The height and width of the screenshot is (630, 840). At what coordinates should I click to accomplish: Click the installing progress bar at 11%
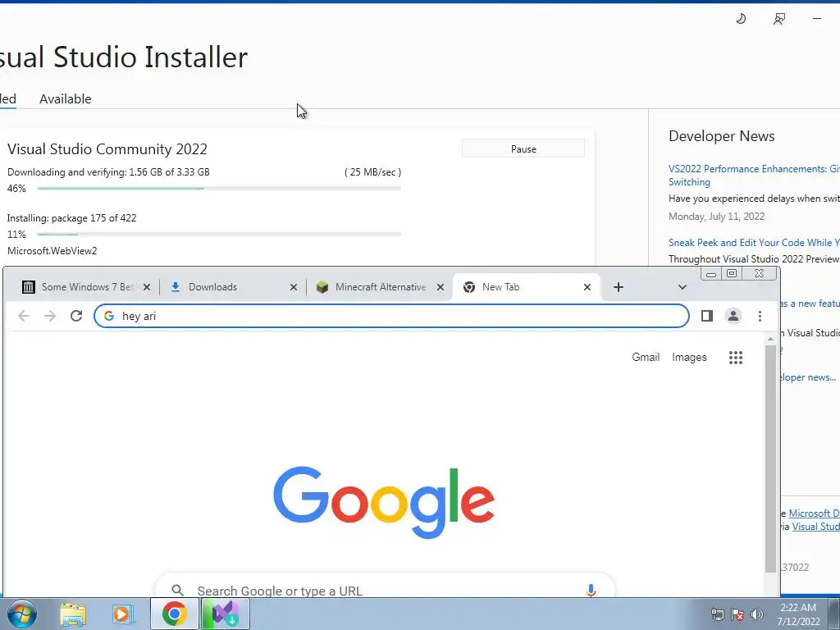click(218, 234)
